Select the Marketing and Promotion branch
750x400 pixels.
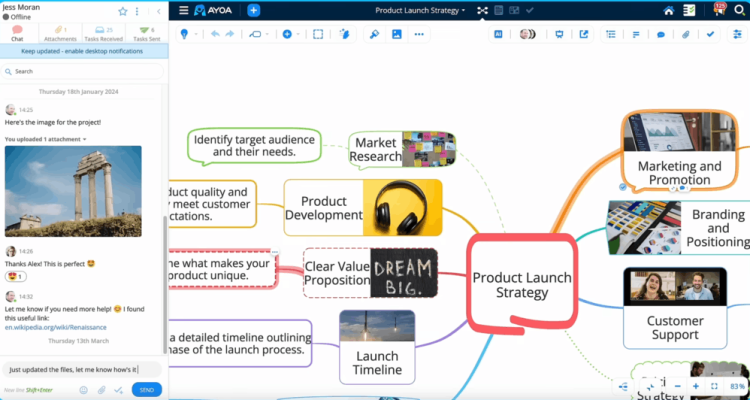[x=679, y=150]
